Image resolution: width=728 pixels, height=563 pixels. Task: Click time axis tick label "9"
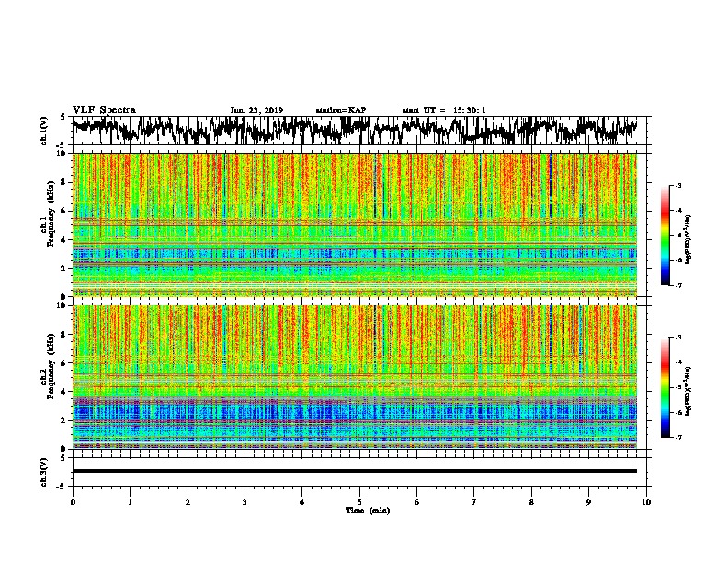tap(588, 502)
